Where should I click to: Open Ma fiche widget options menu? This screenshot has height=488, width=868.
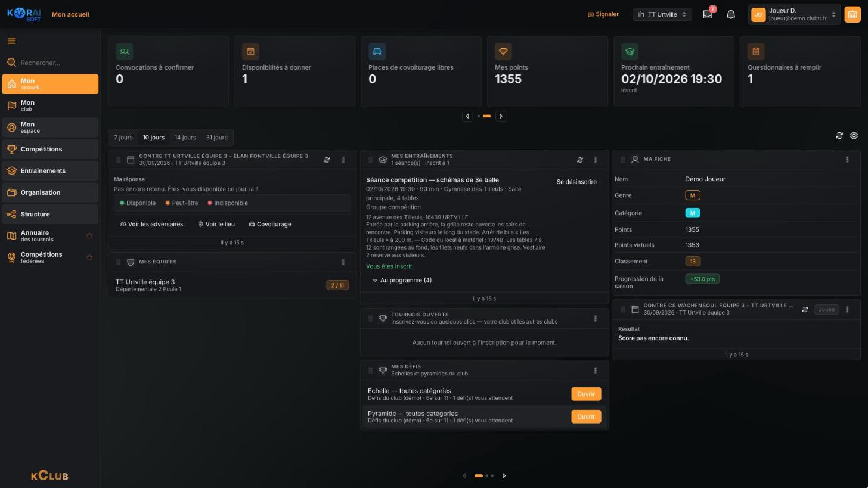point(847,159)
